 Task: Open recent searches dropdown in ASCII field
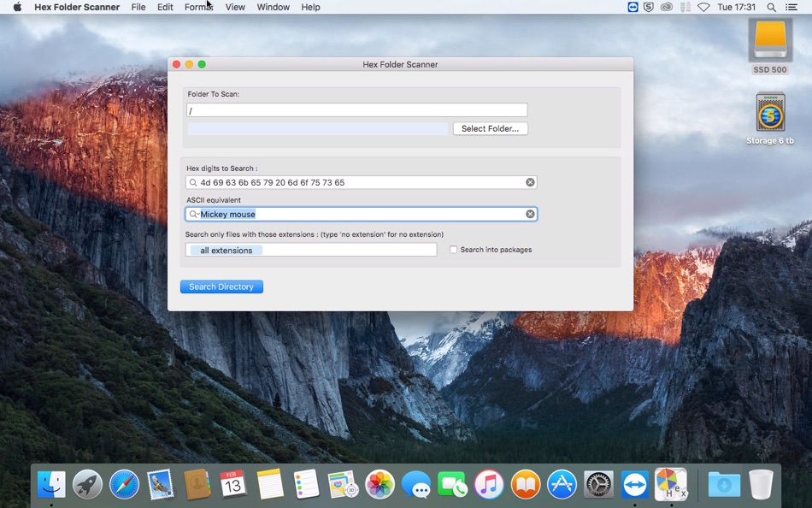point(194,214)
